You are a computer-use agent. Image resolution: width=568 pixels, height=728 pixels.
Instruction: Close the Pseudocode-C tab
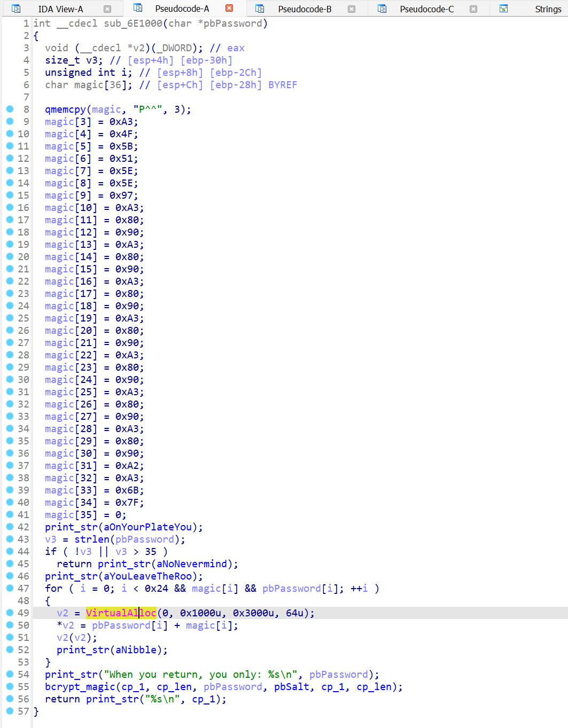[473, 9]
